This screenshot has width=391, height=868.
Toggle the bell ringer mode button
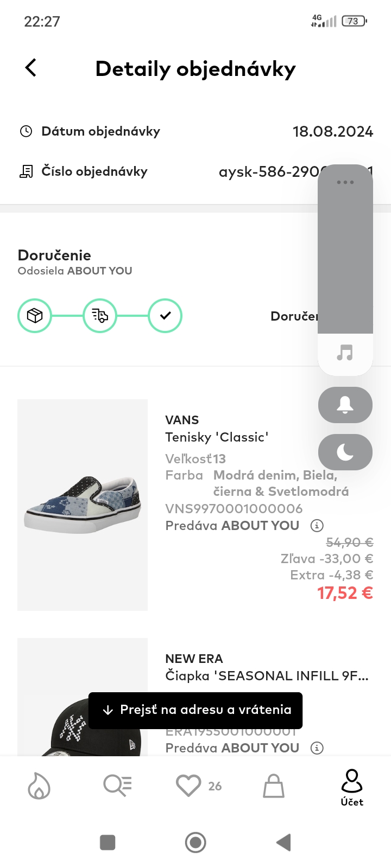pyautogui.click(x=345, y=405)
